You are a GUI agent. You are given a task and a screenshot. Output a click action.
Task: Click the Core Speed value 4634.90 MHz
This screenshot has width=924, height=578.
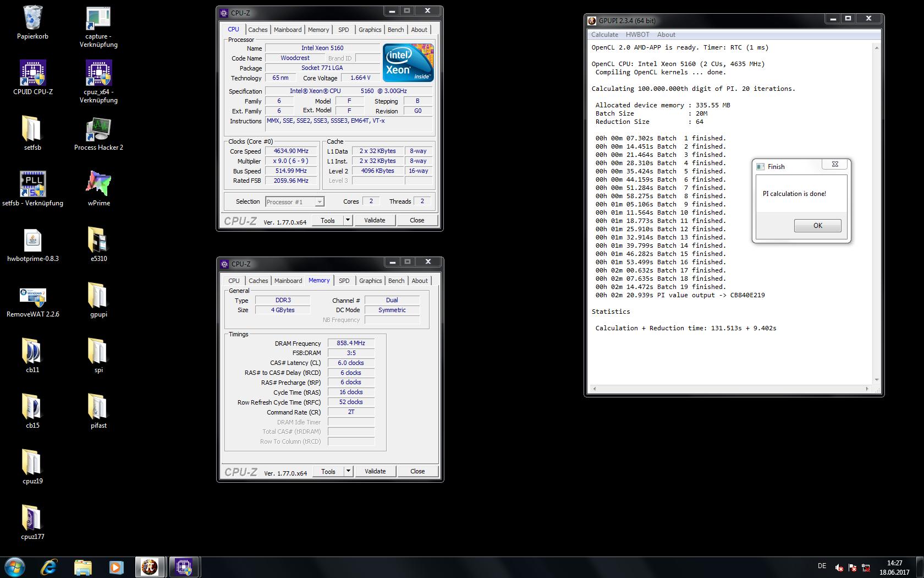(291, 151)
